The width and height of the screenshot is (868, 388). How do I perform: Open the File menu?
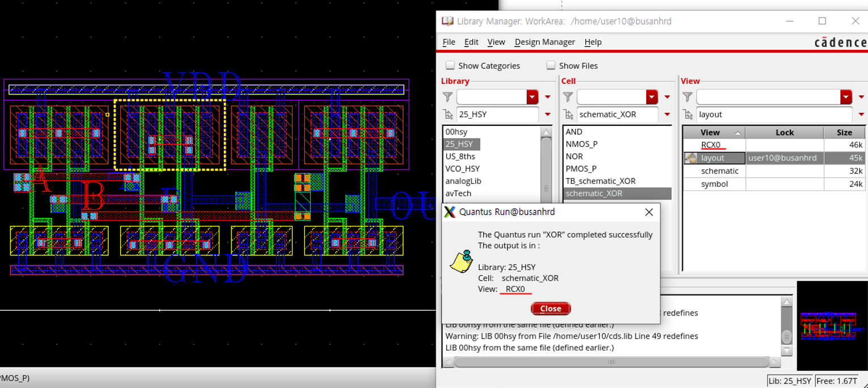[x=448, y=42]
